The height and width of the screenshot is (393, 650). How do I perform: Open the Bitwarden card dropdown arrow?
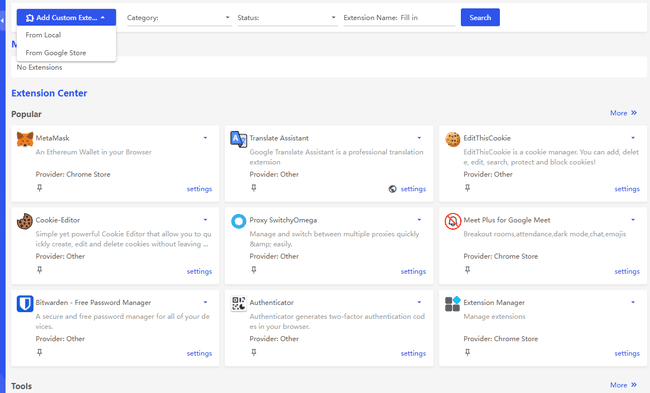tap(205, 302)
